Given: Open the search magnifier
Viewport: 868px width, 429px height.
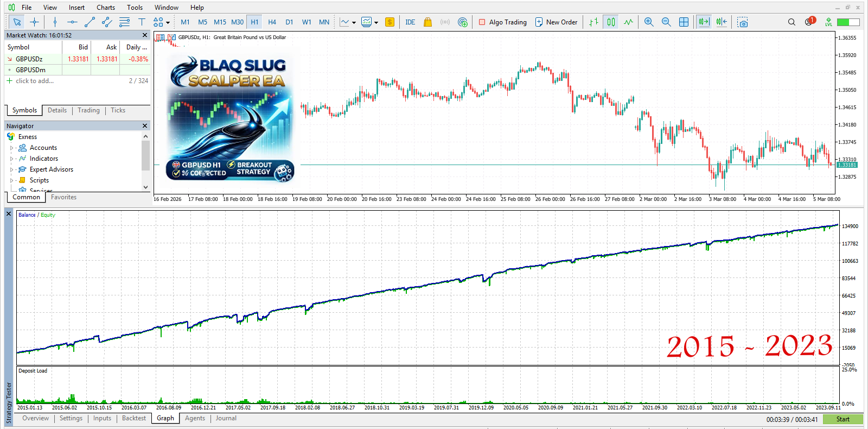Looking at the screenshot, I should tap(792, 22).
